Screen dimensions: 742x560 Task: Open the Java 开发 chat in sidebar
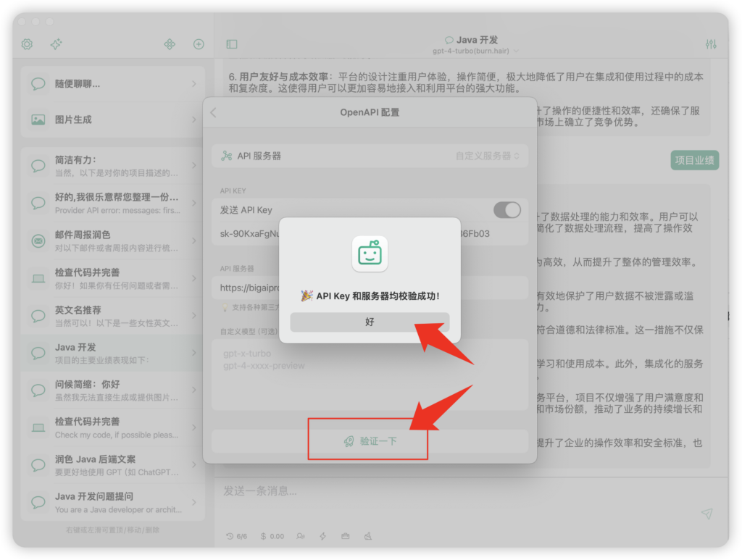(x=112, y=354)
